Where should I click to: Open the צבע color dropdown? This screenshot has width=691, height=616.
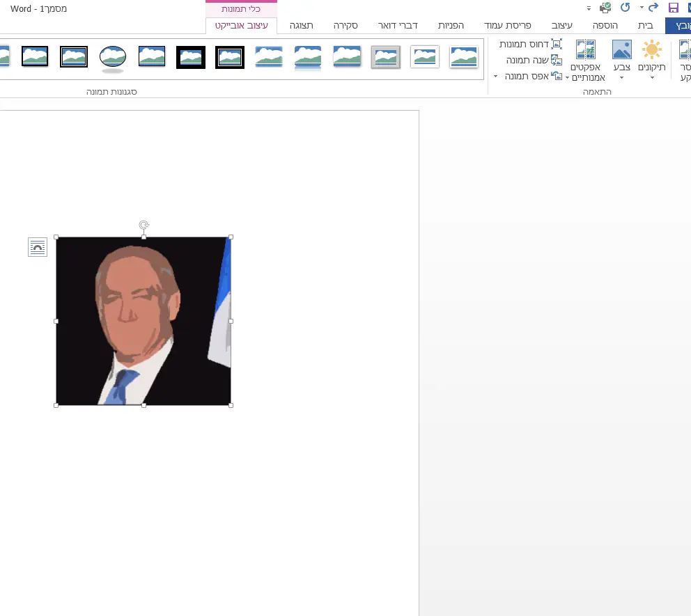pyautogui.click(x=621, y=61)
